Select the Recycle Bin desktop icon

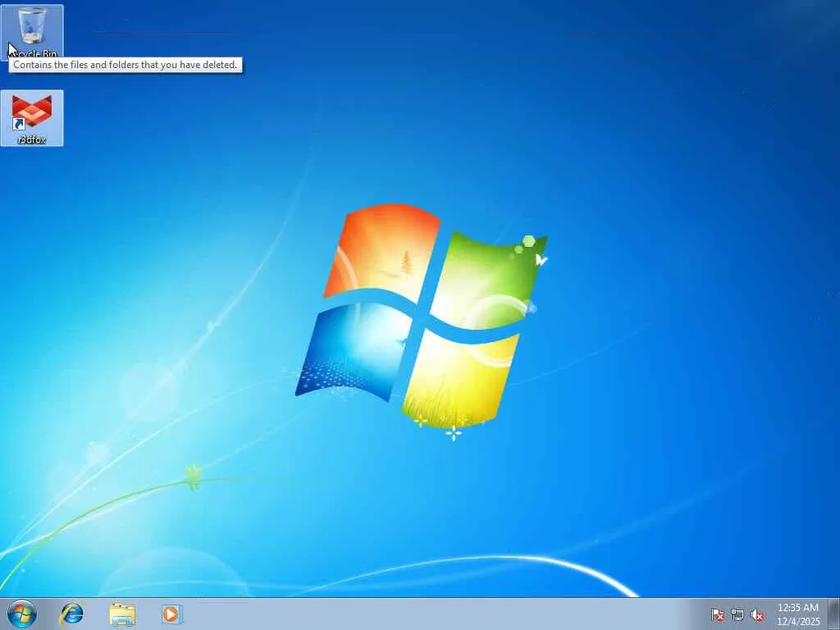[x=32, y=31]
